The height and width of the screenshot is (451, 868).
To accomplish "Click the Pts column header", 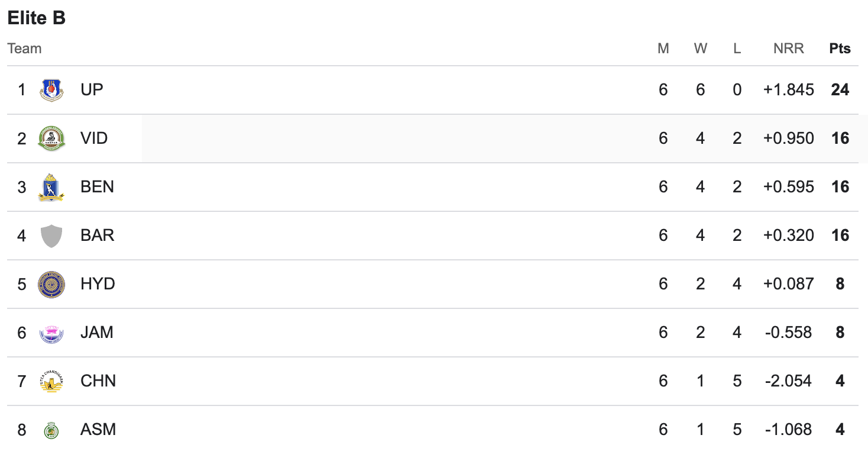I will (x=840, y=49).
